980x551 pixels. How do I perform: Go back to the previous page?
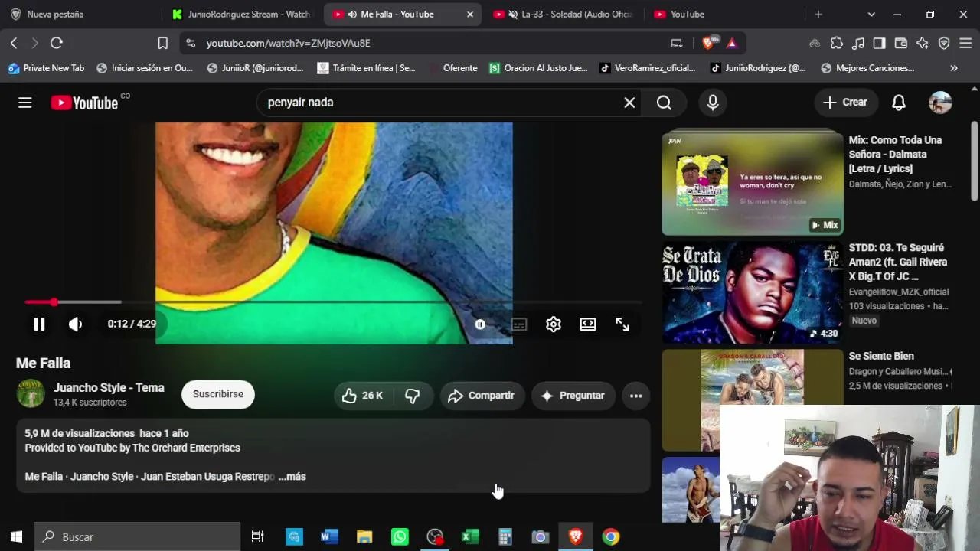pos(14,44)
